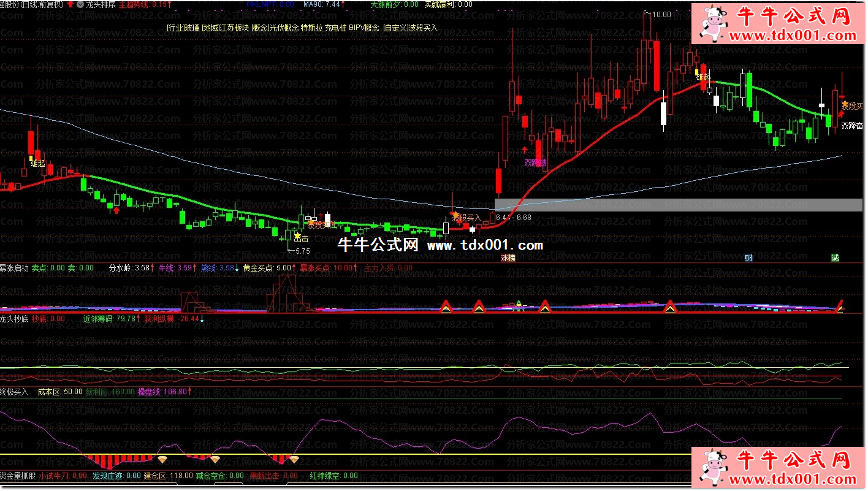Click the 买就赢利 0.00 readout

448,4
